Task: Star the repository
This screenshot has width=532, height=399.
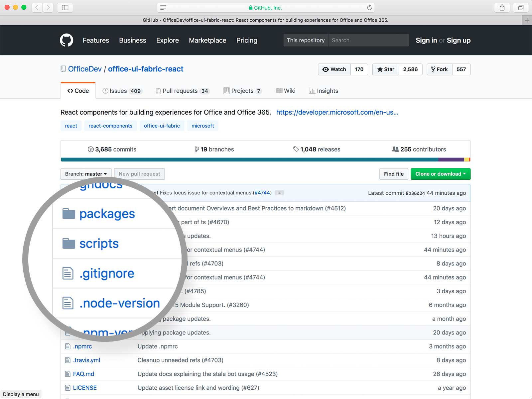Action: tap(386, 69)
